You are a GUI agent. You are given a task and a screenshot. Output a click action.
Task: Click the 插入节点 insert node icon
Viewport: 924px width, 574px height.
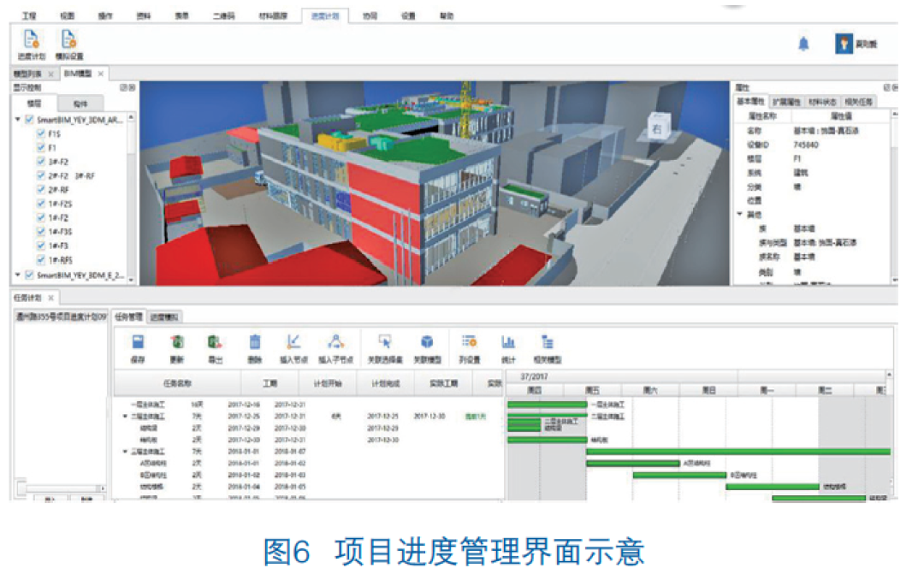click(x=293, y=342)
